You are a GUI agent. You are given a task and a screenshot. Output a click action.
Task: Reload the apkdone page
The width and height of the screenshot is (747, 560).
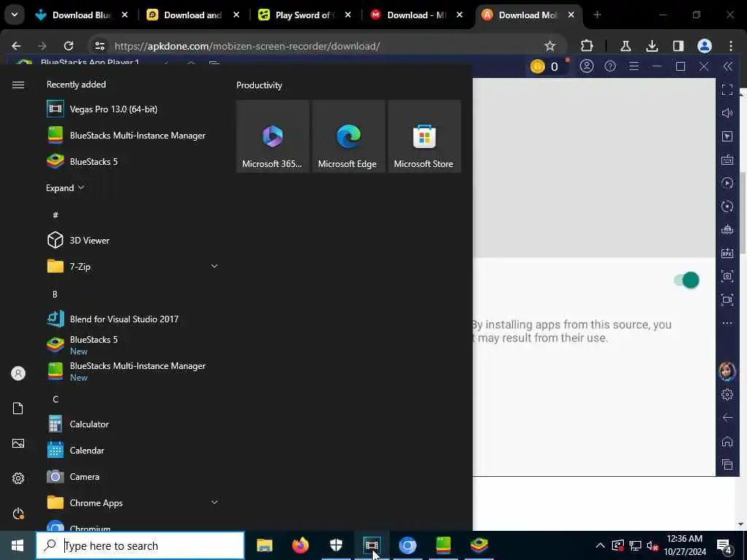click(x=69, y=46)
